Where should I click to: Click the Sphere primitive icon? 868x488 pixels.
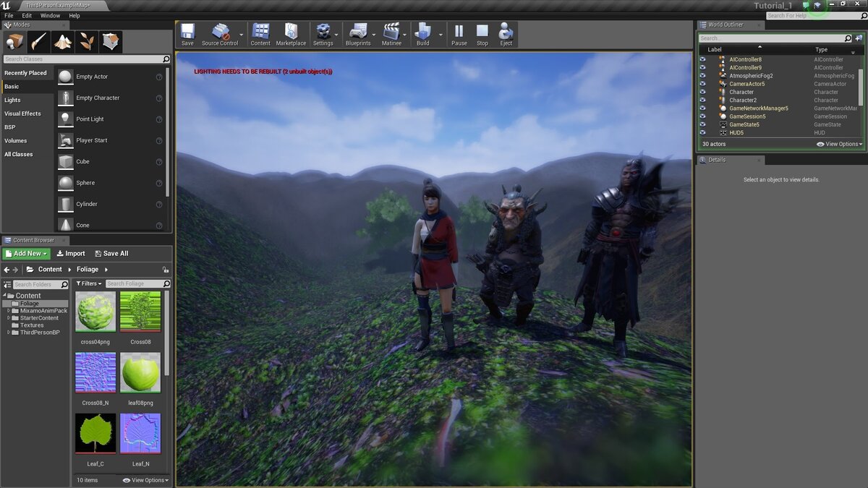click(66, 183)
